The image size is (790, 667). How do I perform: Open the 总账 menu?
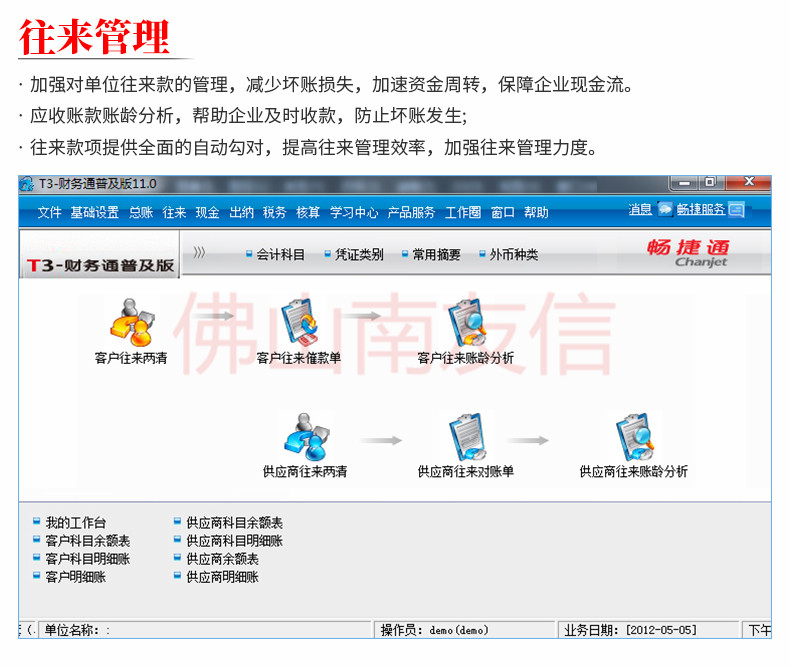[x=141, y=213]
